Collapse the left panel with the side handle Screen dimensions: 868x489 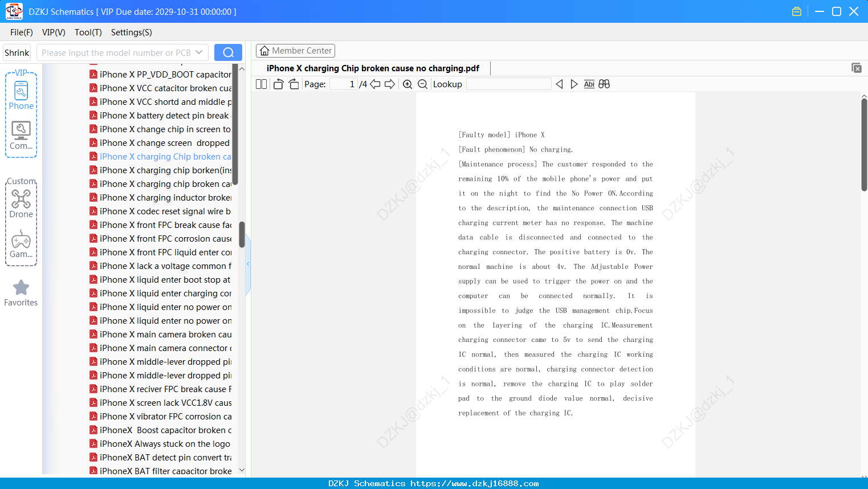click(248, 264)
